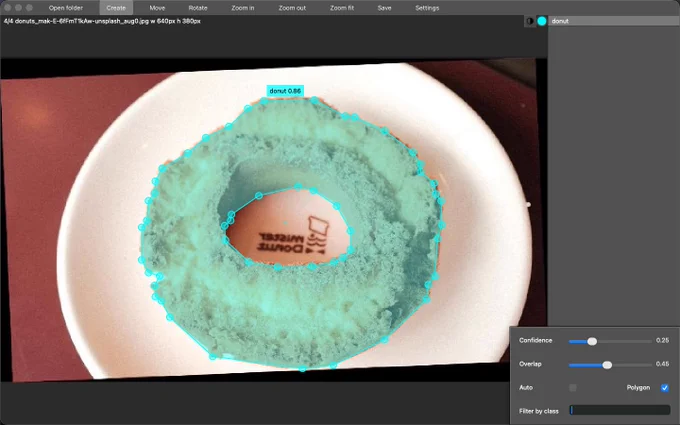Click the donut 0.86 annotation label
This screenshot has width=680, height=425.
[x=285, y=91]
